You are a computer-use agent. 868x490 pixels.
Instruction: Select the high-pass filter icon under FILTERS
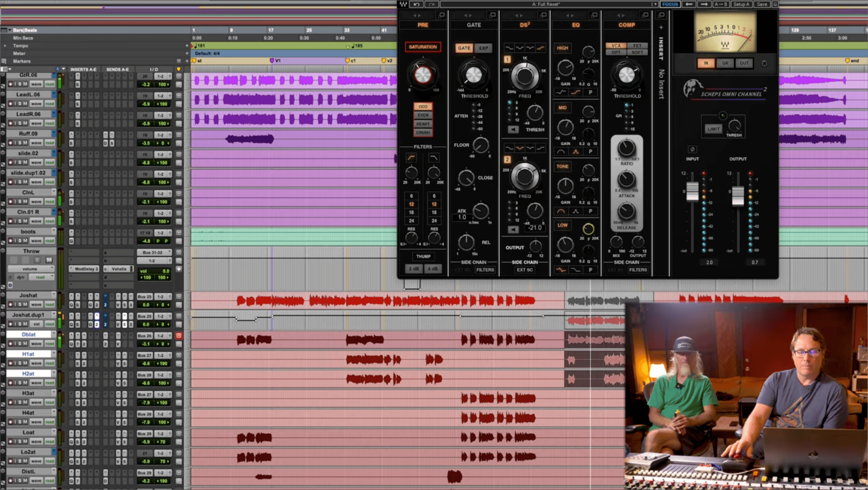[x=411, y=158]
